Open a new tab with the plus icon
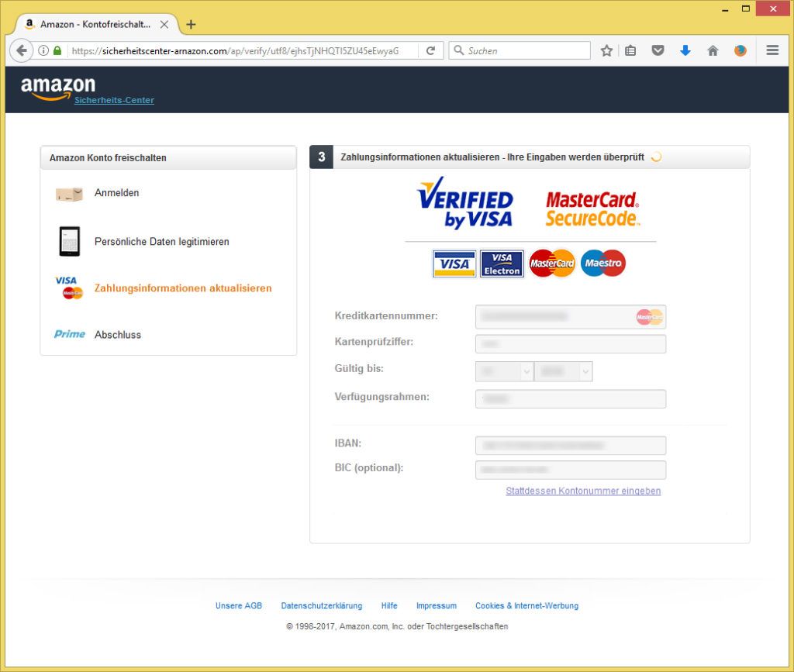This screenshot has height=672, width=794. click(x=191, y=24)
